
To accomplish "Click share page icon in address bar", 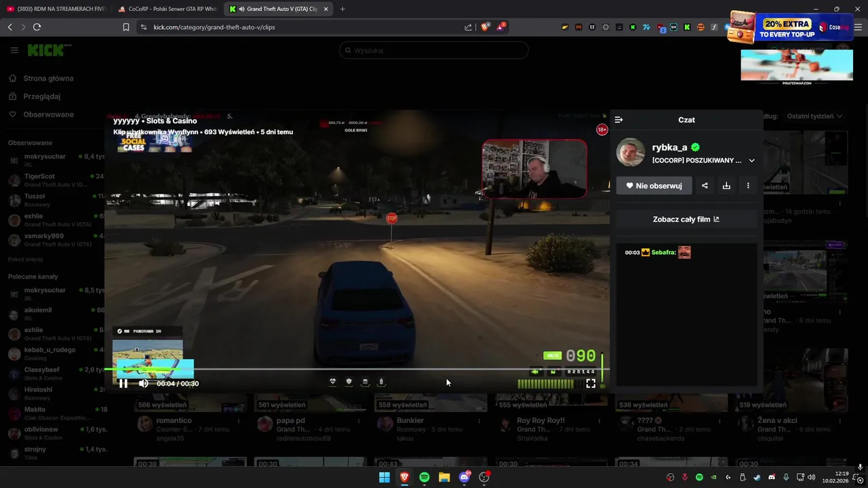I will point(468,27).
